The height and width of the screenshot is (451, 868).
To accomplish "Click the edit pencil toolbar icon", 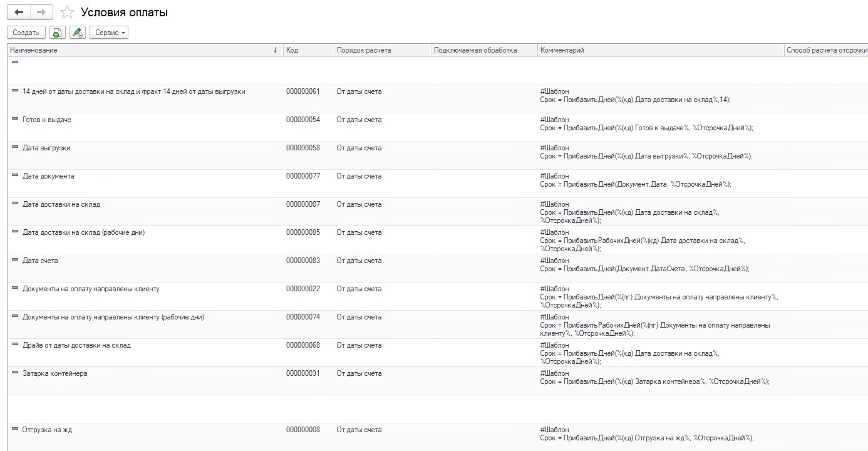I will point(77,33).
